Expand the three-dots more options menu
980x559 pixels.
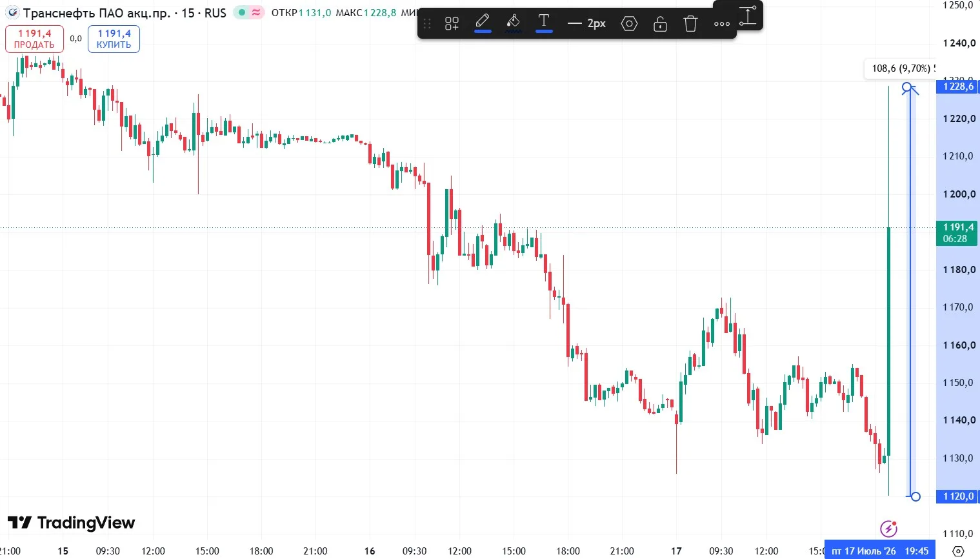722,24
